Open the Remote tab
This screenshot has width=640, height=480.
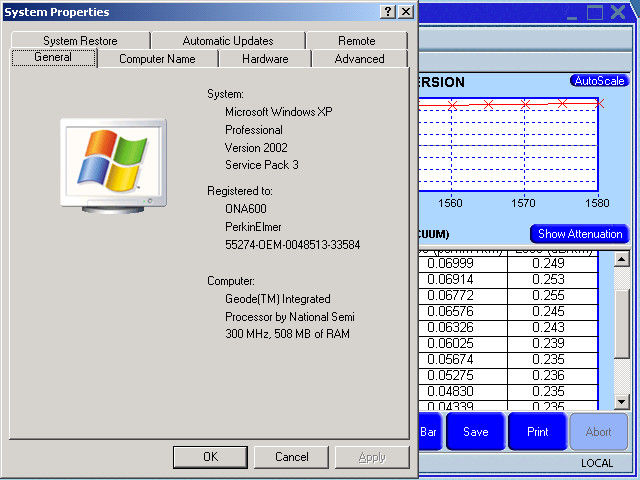coord(357,41)
